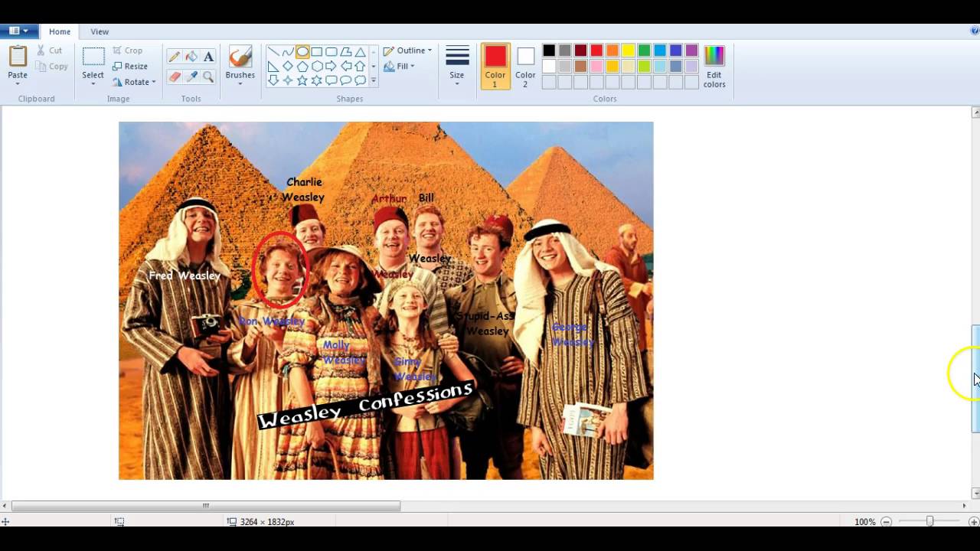Switch to the View tab
This screenshot has height=551, width=980.
pyautogui.click(x=100, y=31)
